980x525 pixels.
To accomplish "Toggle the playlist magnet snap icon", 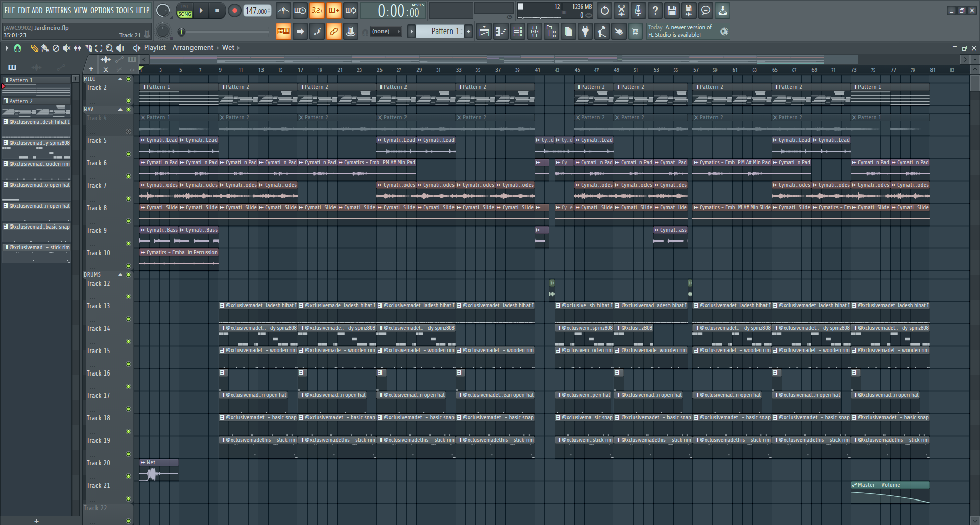I will [18, 48].
